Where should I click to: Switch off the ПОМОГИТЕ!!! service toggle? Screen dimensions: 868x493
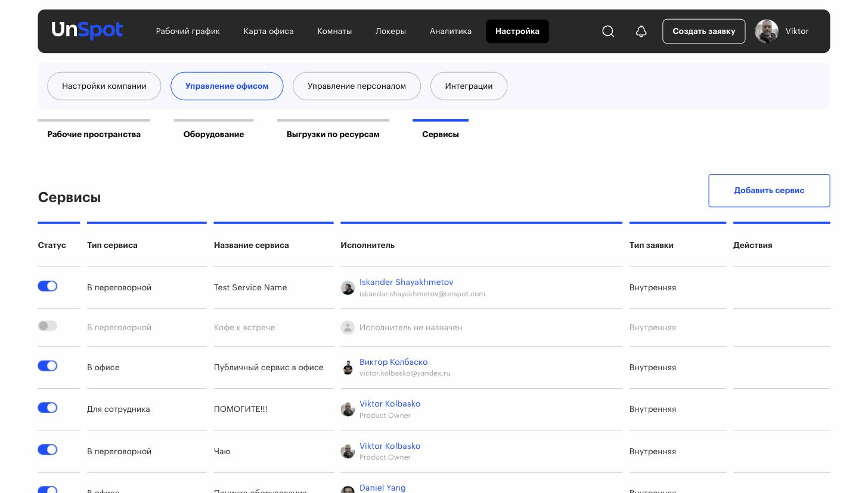[x=48, y=408]
